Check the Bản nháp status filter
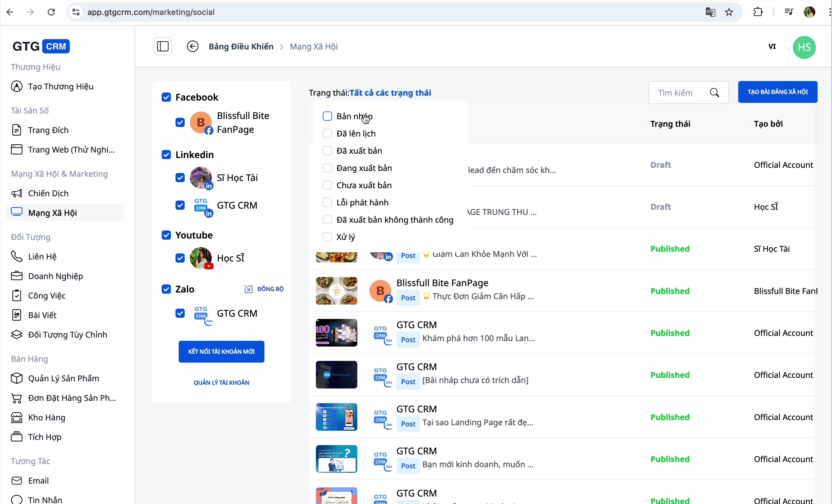Viewport: 832px width, 504px height. pos(327,116)
